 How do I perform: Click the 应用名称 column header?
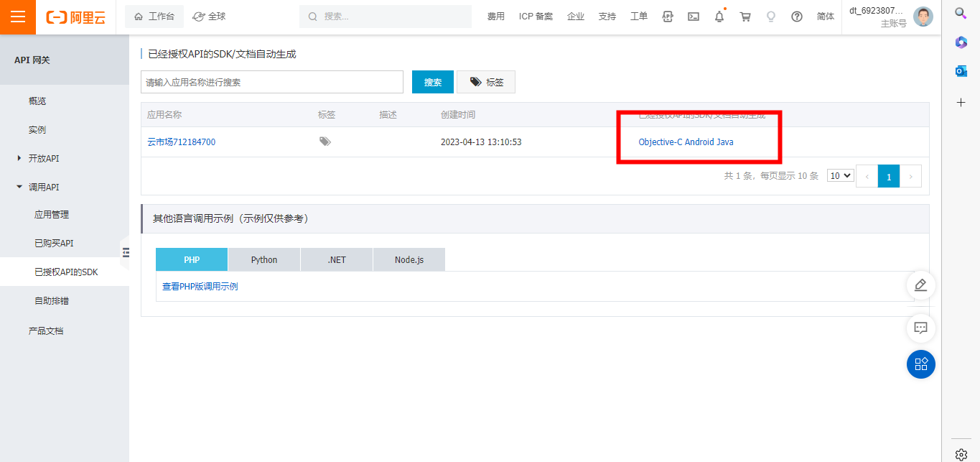(164, 115)
